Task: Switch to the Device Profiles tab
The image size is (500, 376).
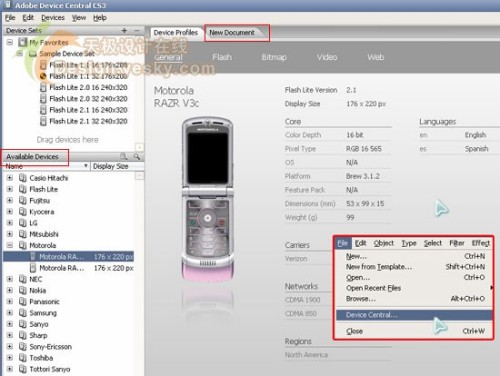Action: [x=176, y=33]
